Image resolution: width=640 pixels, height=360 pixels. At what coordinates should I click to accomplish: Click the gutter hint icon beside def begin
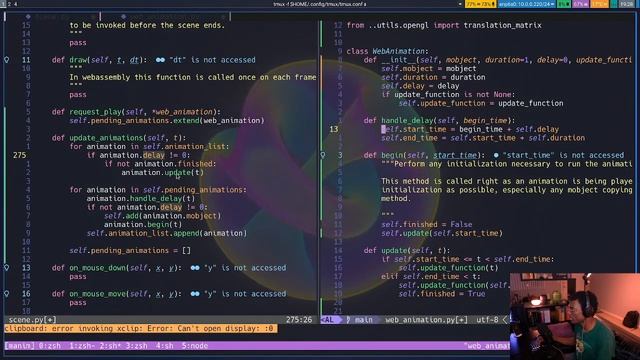(x=323, y=155)
